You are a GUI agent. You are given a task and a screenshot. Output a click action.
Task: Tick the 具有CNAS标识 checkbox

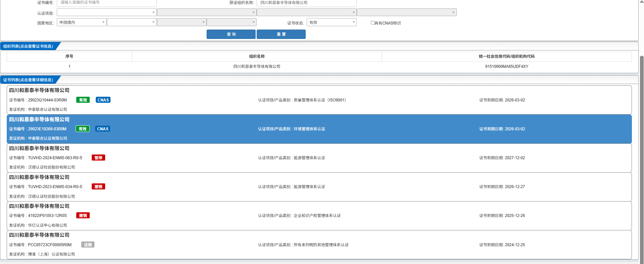[x=373, y=23]
